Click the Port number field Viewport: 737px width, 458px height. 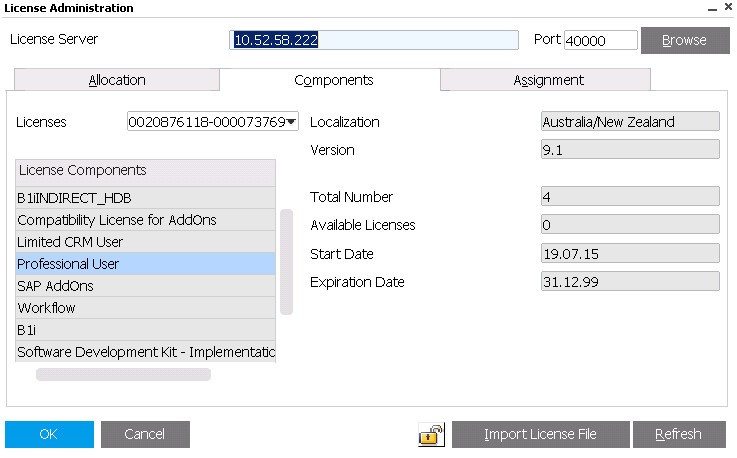600,40
